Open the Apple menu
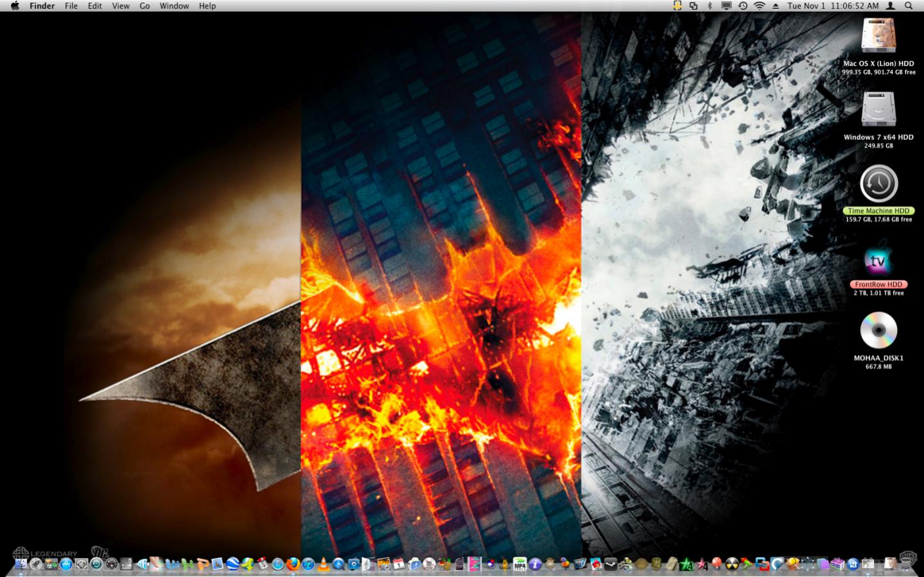Viewport: 924px width, 577px height. click(15, 6)
